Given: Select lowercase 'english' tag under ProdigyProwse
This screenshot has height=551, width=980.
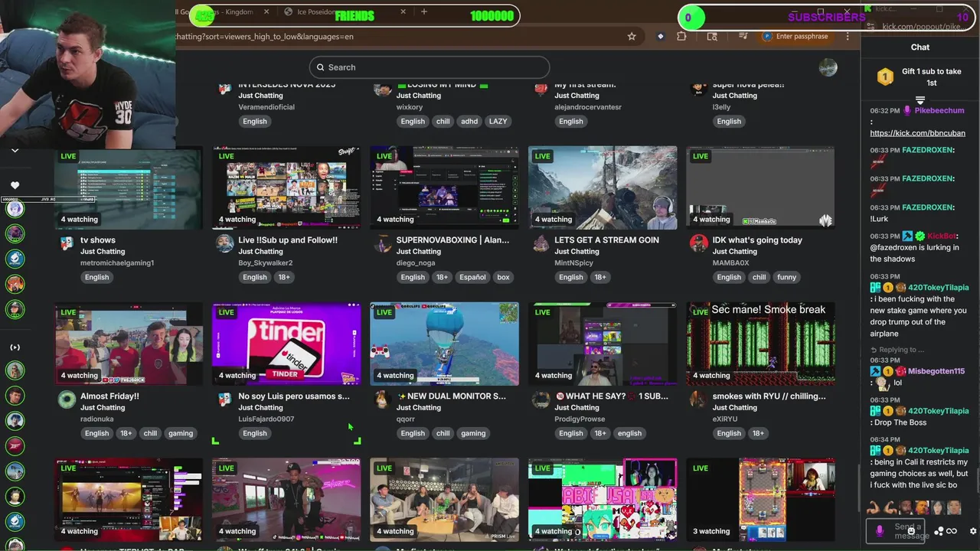Looking at the screenshot, I should coord(629,433).
